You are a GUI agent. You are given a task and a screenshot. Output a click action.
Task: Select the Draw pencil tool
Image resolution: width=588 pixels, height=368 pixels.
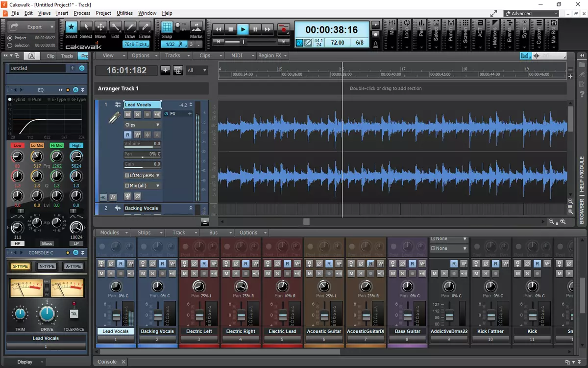pyautogui.click(x=130, y=26)
